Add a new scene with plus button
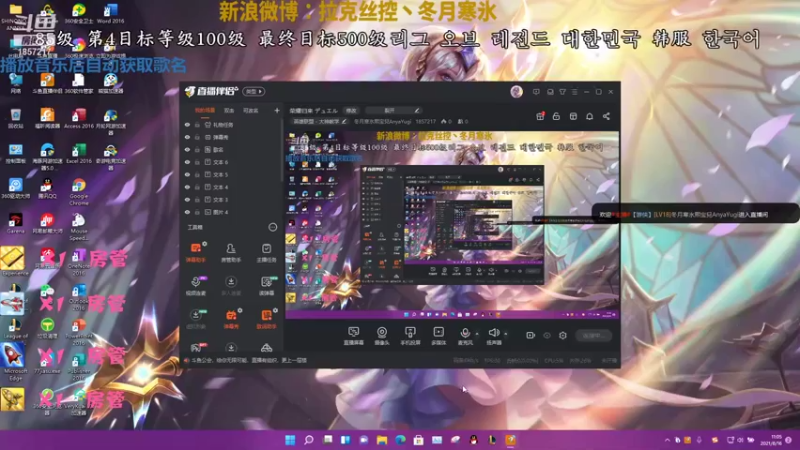Image resolution: width=800 pixels, height=450 pixels. click(x=277, y=110)
